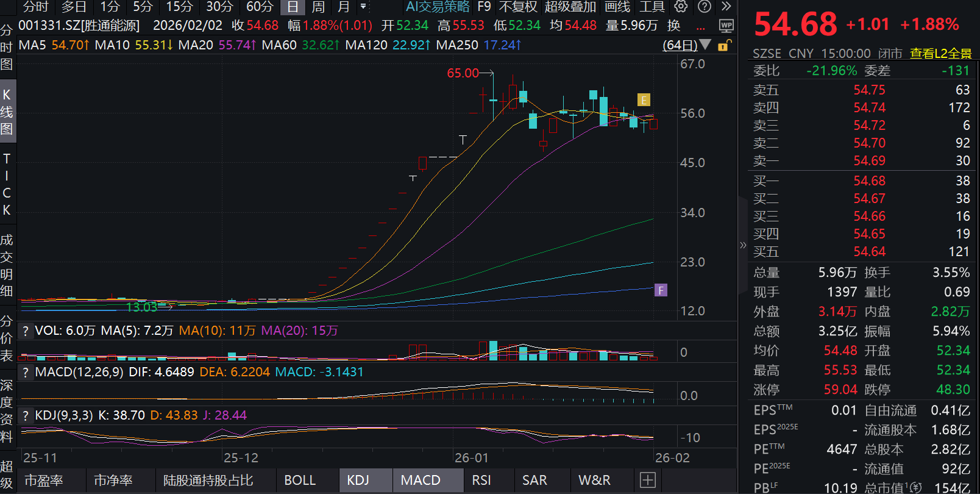Click the help question mark icon
The image size is (980, 494).
pyautogui.click(x=704, y=7)
